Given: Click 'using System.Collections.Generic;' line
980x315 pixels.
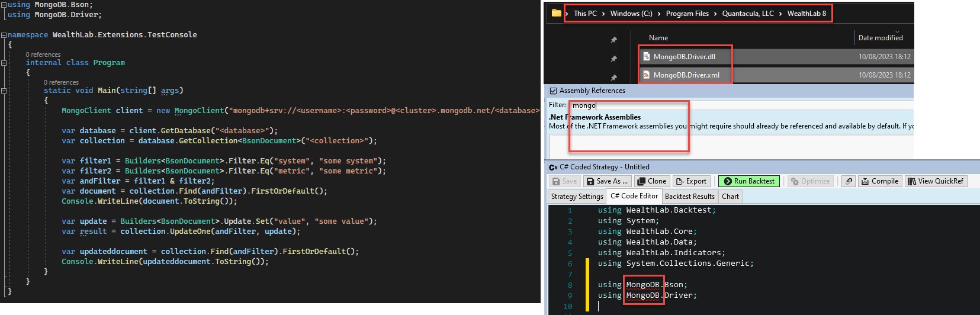Looking at the screenshot, I should pos(676,263).
